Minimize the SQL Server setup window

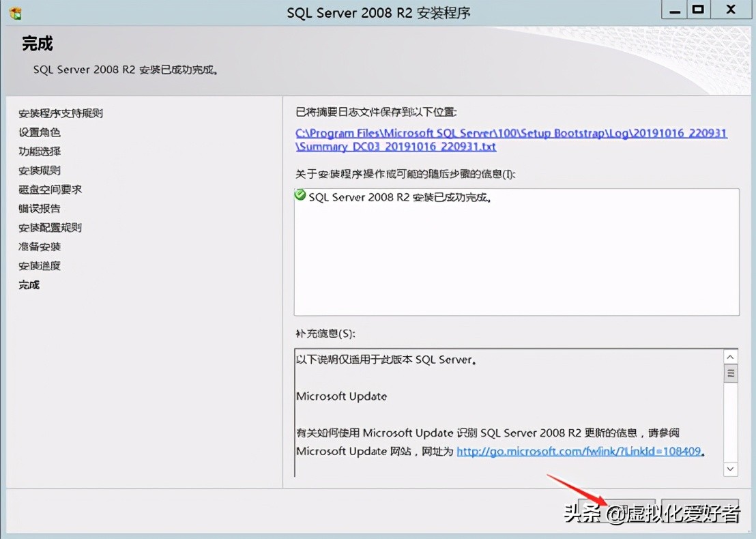[675, 10]
